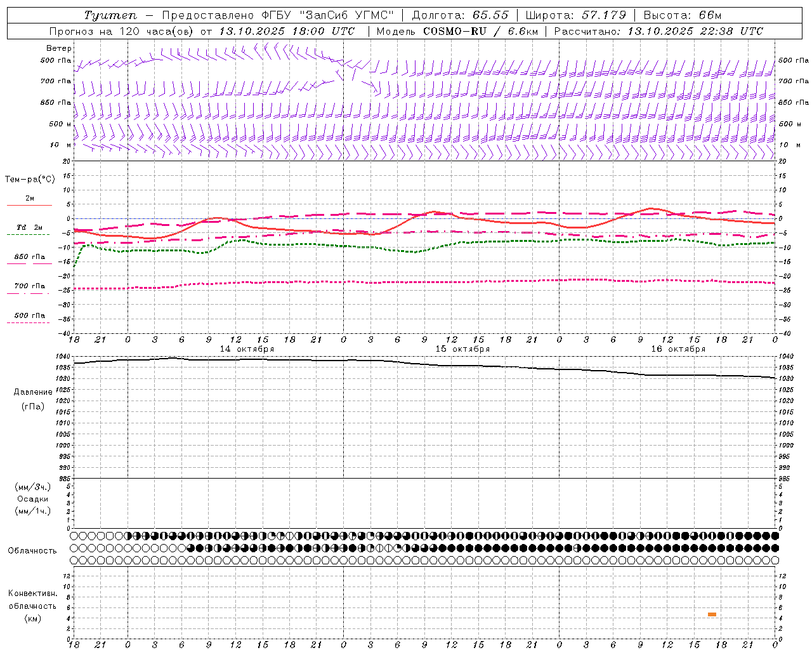
Task: Click the "10 м" wind level label on left
Action: click(x=60, y=145)
